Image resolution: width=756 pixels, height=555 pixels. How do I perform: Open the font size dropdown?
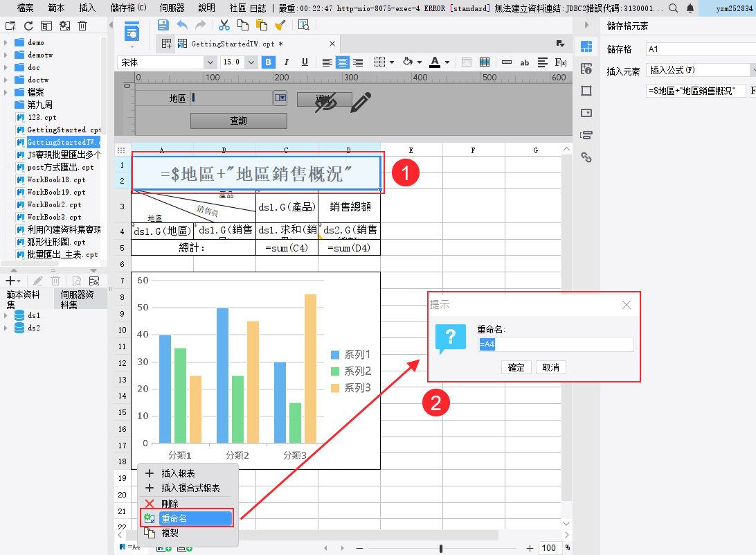(x=251, y=62)
